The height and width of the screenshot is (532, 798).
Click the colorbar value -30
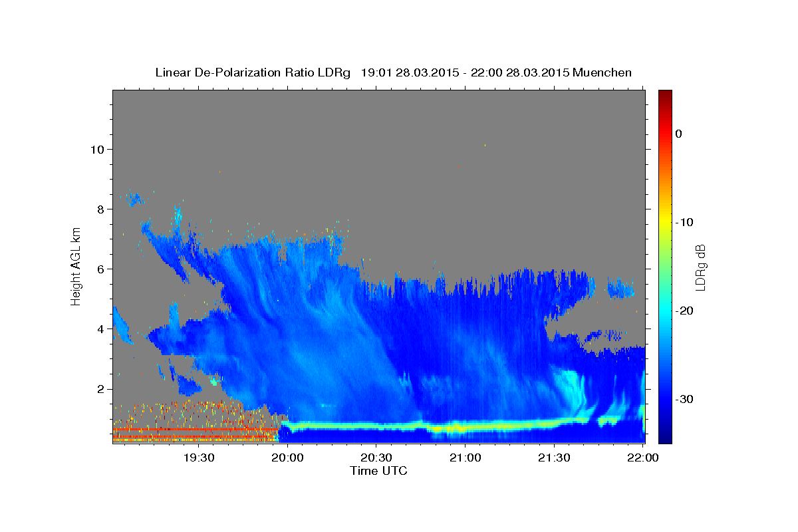(684, 399)
